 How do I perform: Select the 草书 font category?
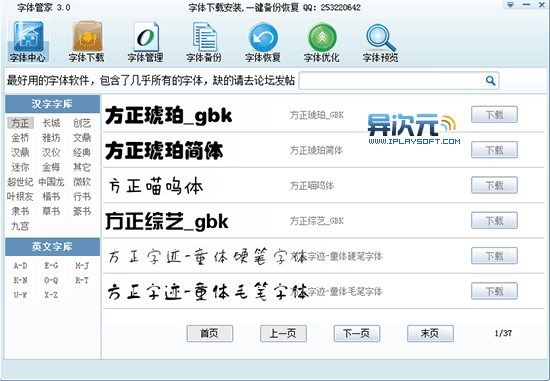pyautogui.click(x=51, y=211)
